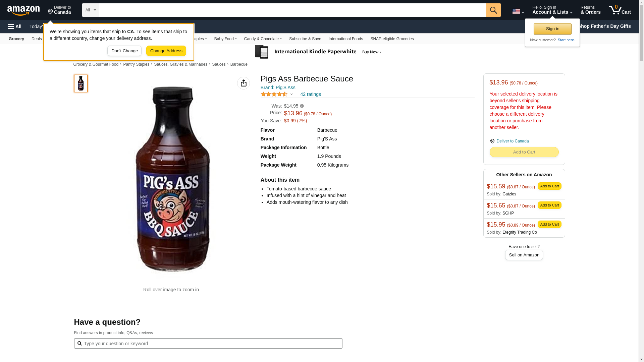Click the Change Address button

pyautogui.click(x=166, y=51)
